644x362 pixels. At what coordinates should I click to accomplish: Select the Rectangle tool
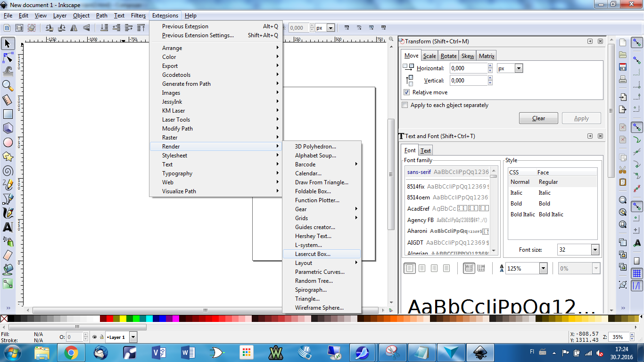click(x=8, y=114)
